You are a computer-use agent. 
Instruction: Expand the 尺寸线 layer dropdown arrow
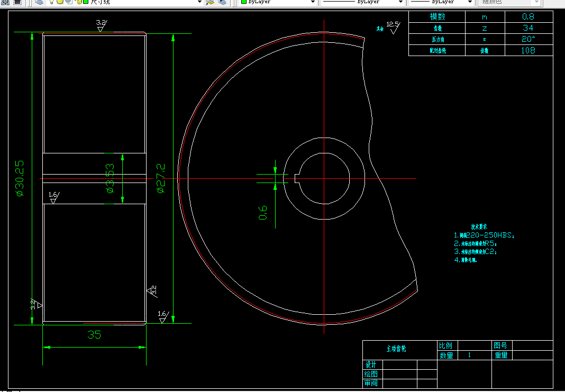pyautogui.click(x=200, y=2)
